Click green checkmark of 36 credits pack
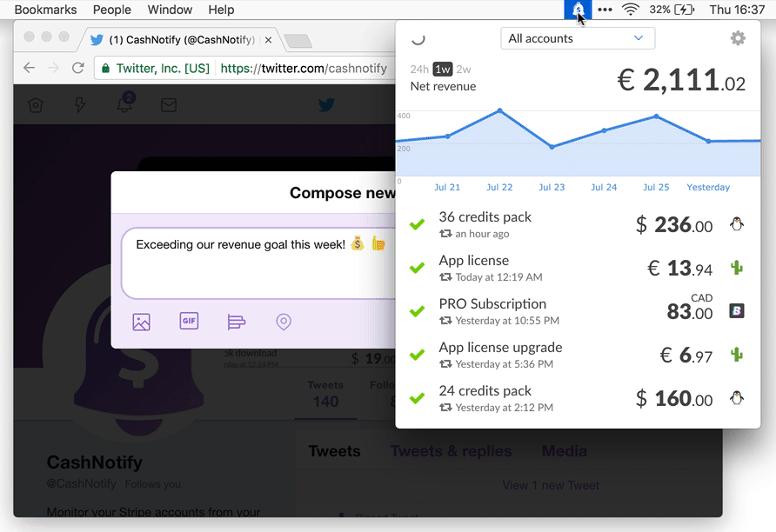 click(418, 224)
